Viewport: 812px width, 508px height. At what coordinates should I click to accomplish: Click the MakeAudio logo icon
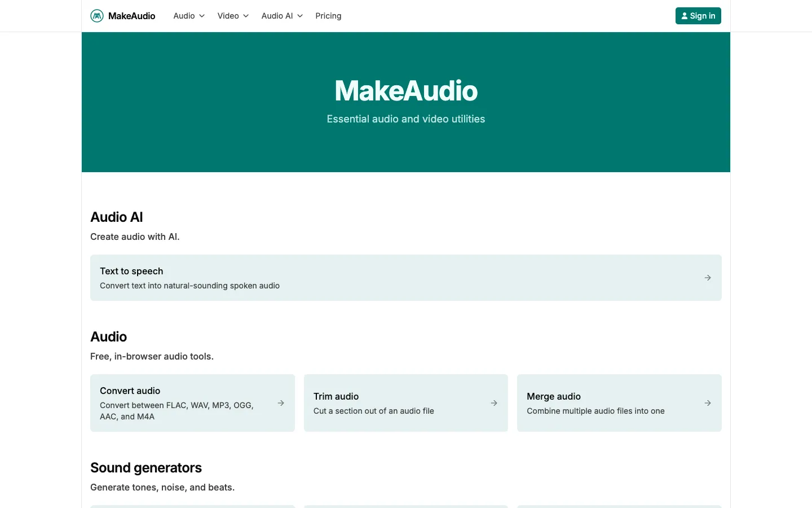97,16
